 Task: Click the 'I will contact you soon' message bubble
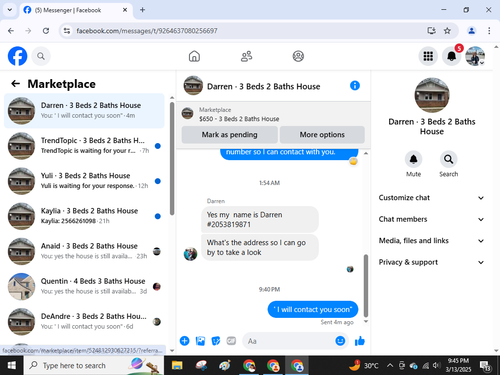point(313,309)
